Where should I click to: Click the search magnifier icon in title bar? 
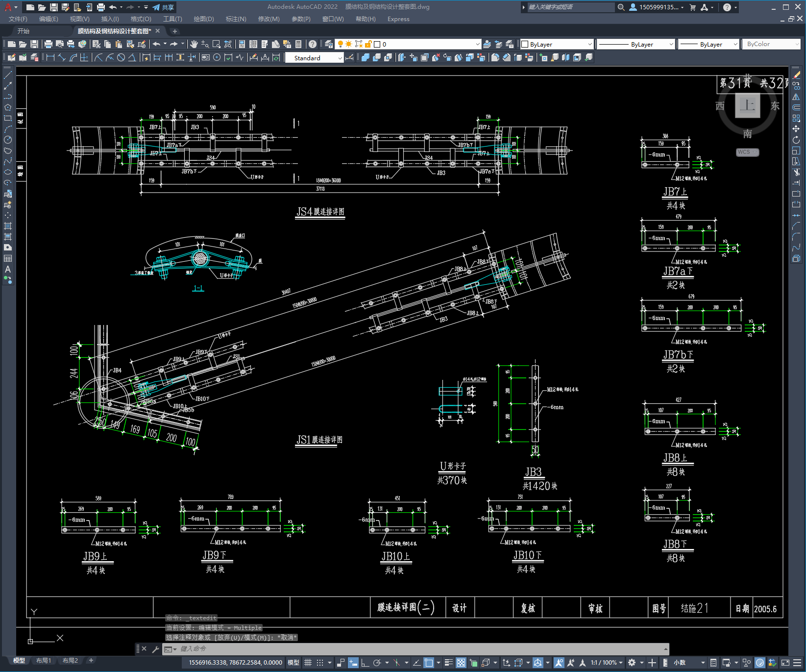point(621,7)
